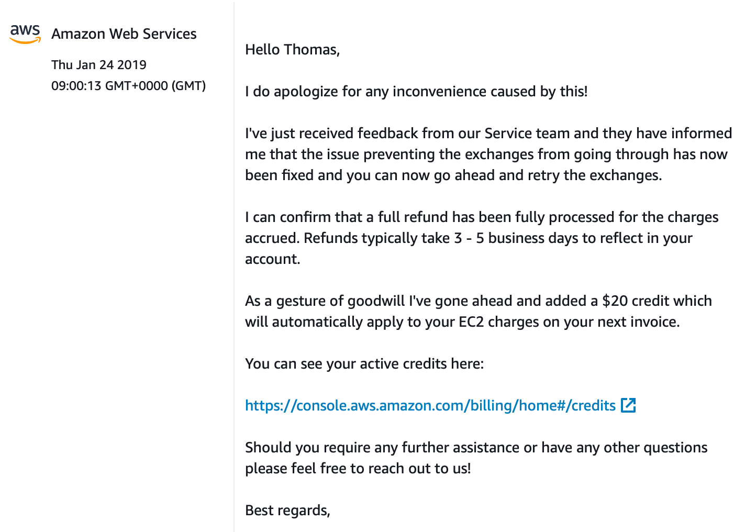The height and width of the screenshot is (532, 756).
Task: Click the $20 credit goodwill line
Action: tap(479, 301)
